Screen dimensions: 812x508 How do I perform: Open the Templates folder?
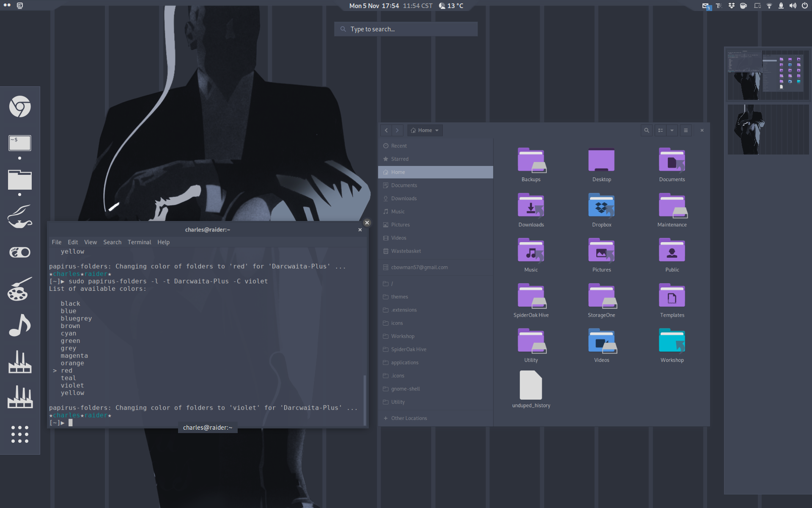(672, 300)
